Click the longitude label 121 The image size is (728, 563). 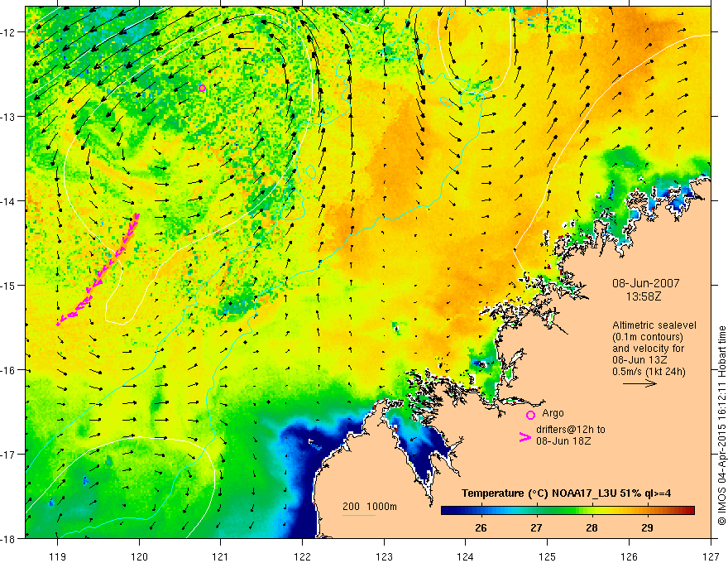coord(221,556)
